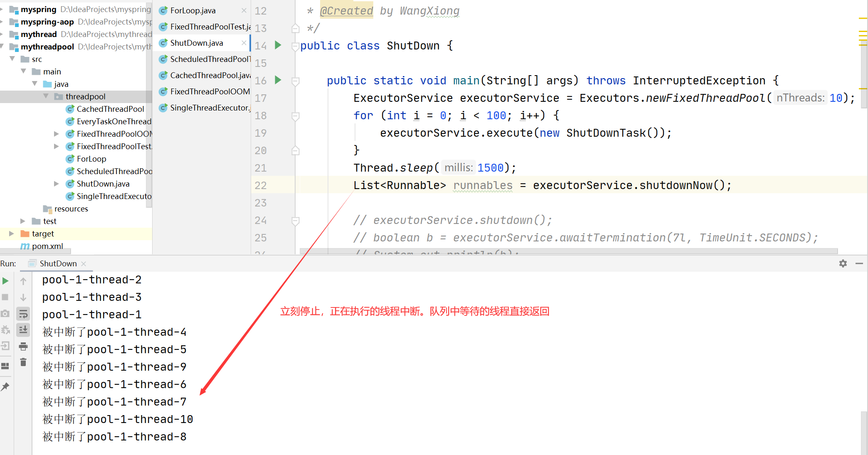Clear the console with trash icon
This screenshot has width=868, height=455.
coord(23,362)
